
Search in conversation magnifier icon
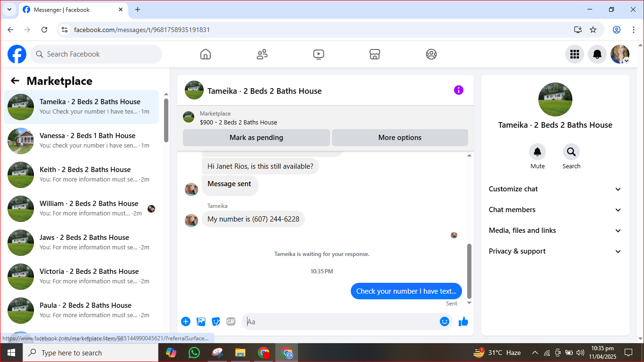coord(571,152)
